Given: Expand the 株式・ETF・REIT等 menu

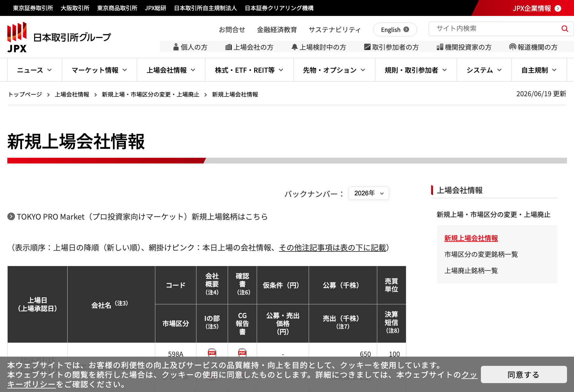Looking at the screenshot, I should coord(249,70).
